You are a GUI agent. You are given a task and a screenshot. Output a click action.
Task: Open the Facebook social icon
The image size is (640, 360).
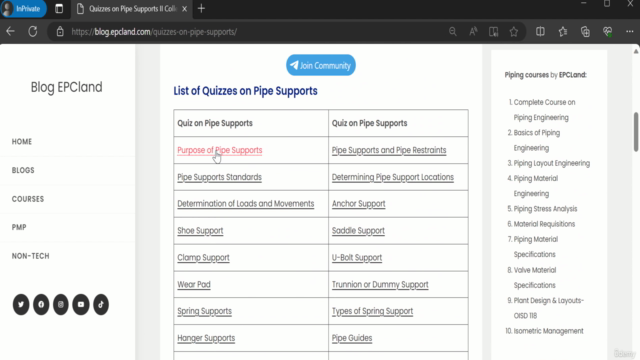[x=41, y=304]
